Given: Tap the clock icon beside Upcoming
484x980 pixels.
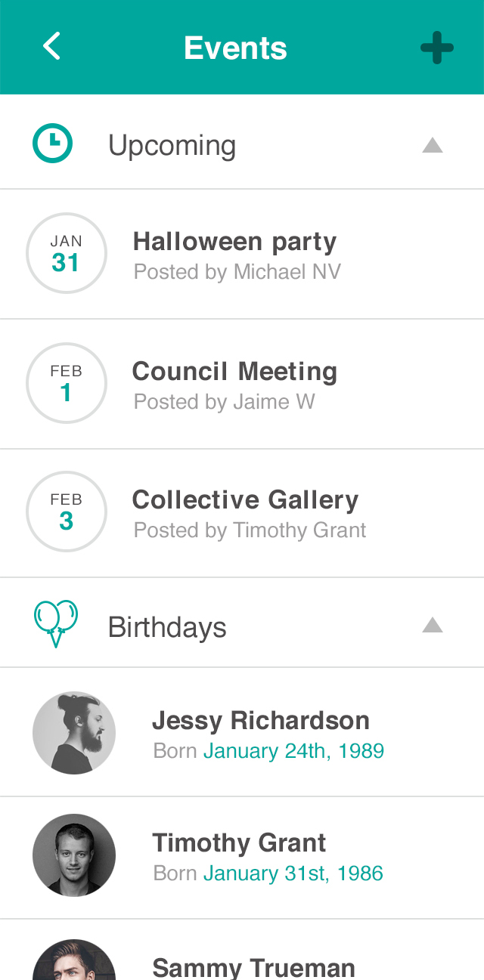Looking at the screenshot, I should coord(52,144).
